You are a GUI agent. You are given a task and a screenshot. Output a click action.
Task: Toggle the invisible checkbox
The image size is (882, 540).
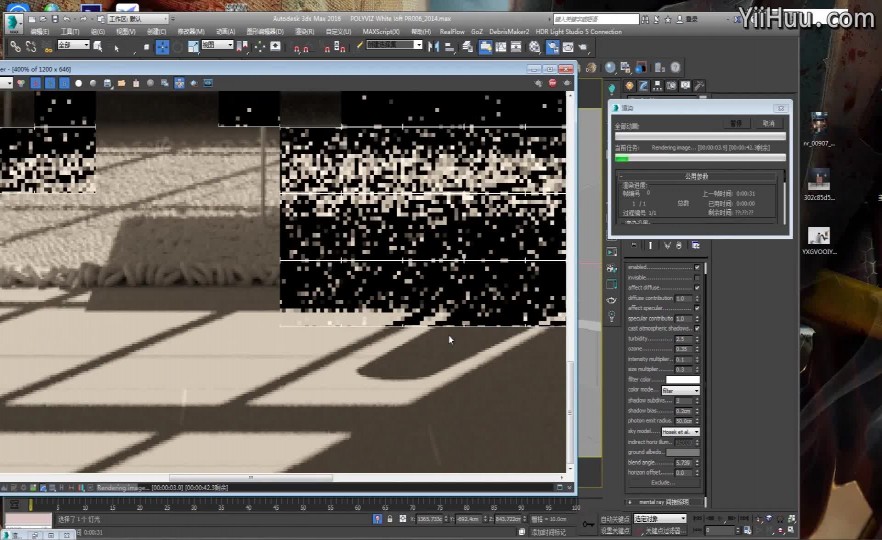click(697, 277)
